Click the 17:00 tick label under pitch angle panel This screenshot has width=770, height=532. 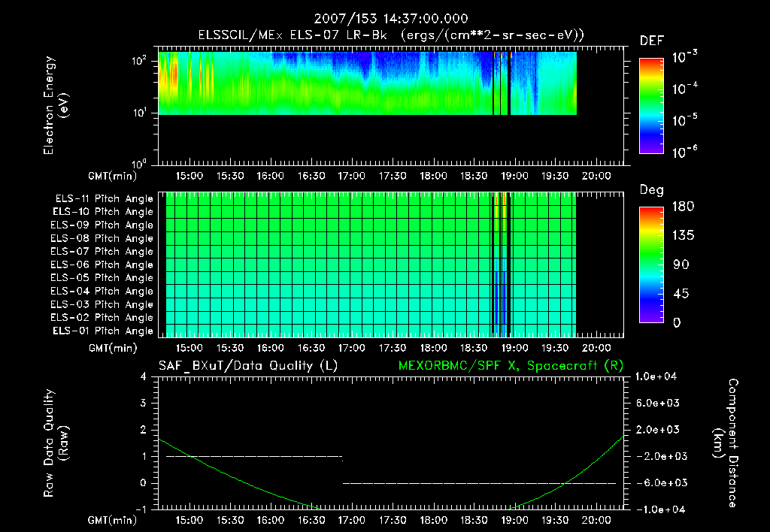pyautogui.click(x=352, y=348)
